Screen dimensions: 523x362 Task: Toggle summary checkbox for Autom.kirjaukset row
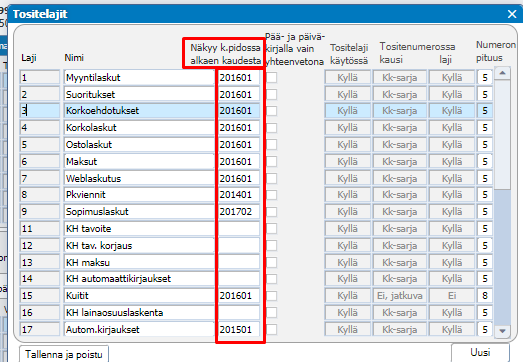[272, 330]
